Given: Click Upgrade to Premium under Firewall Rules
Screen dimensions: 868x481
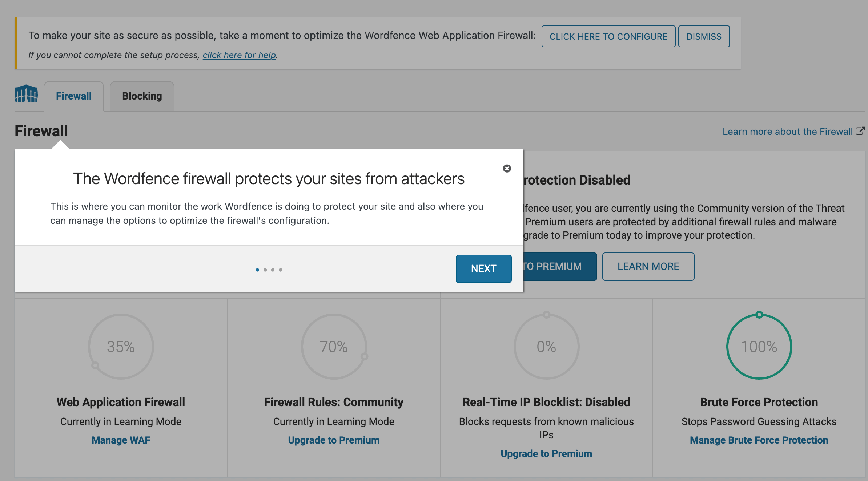Looking at the screenshot, I should point(334,440).
